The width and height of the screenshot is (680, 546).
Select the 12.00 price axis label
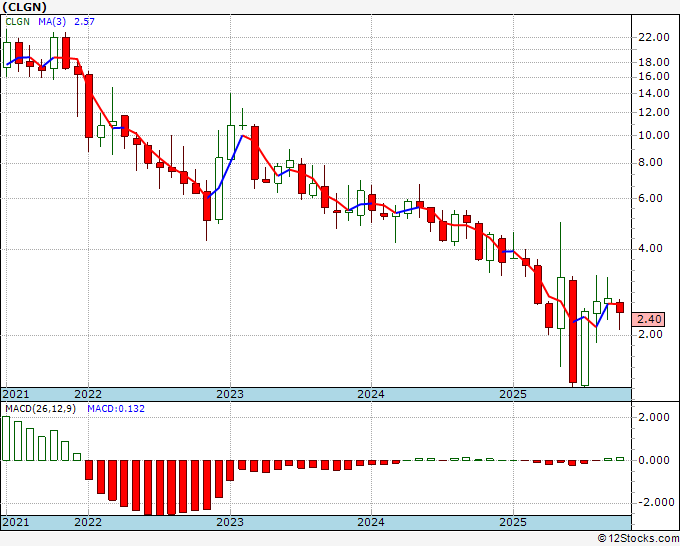coord(654,112)
